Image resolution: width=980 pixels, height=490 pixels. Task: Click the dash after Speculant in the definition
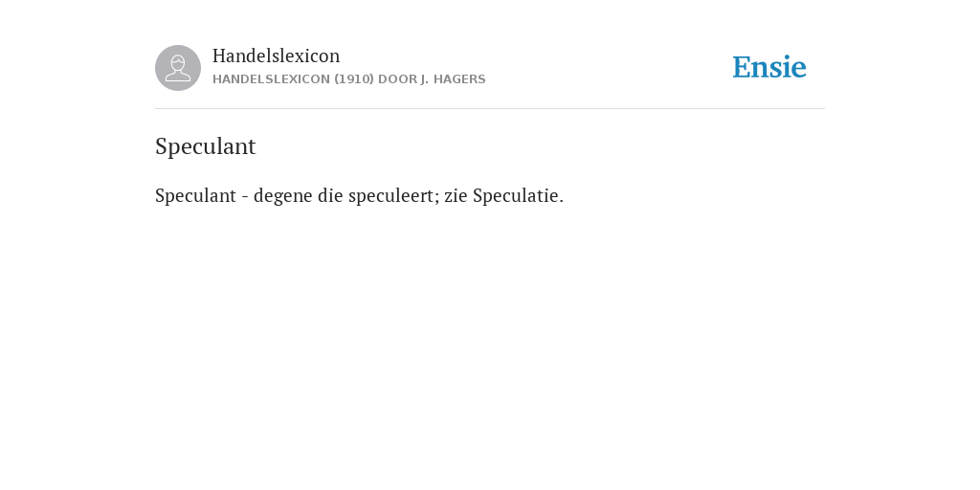pyautogui.click(x=245, y=197)
